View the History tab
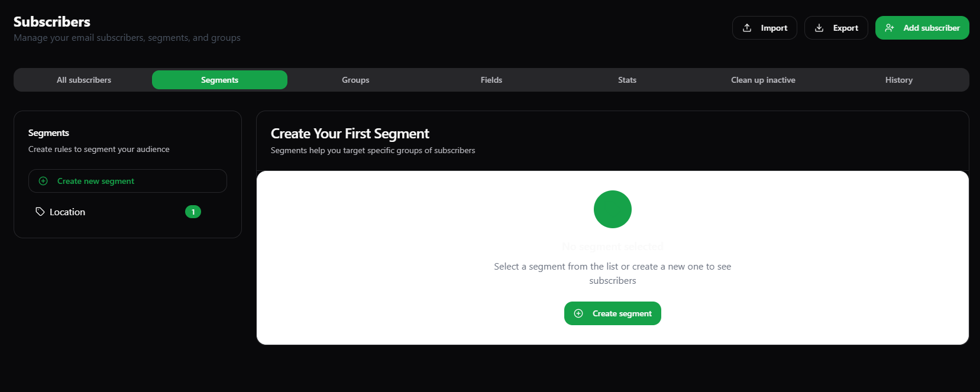980x392 pixels. pyautogui.click(x=898, y=79)
